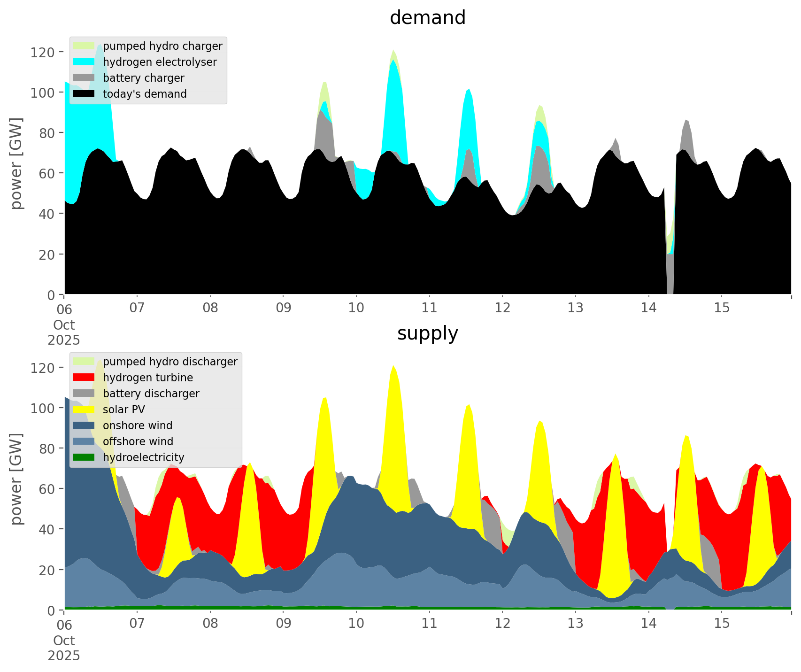Click date tick 14 on demand x-axis
This screenshot has width=801, height=672.
[648, 308]
